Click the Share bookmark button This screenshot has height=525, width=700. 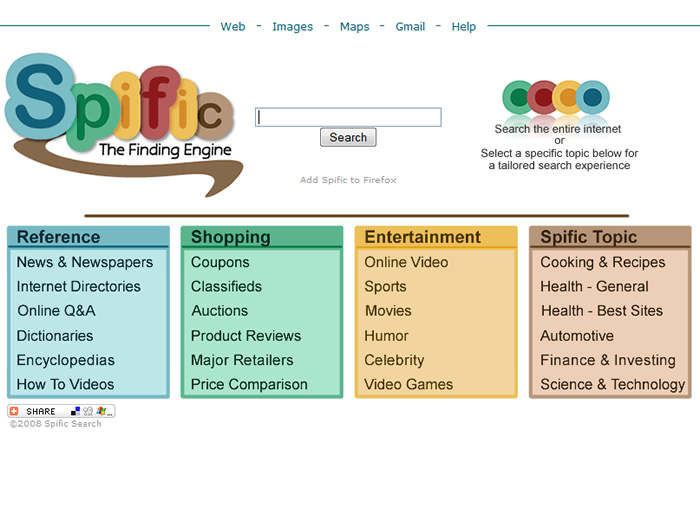(x=61, y=411)
